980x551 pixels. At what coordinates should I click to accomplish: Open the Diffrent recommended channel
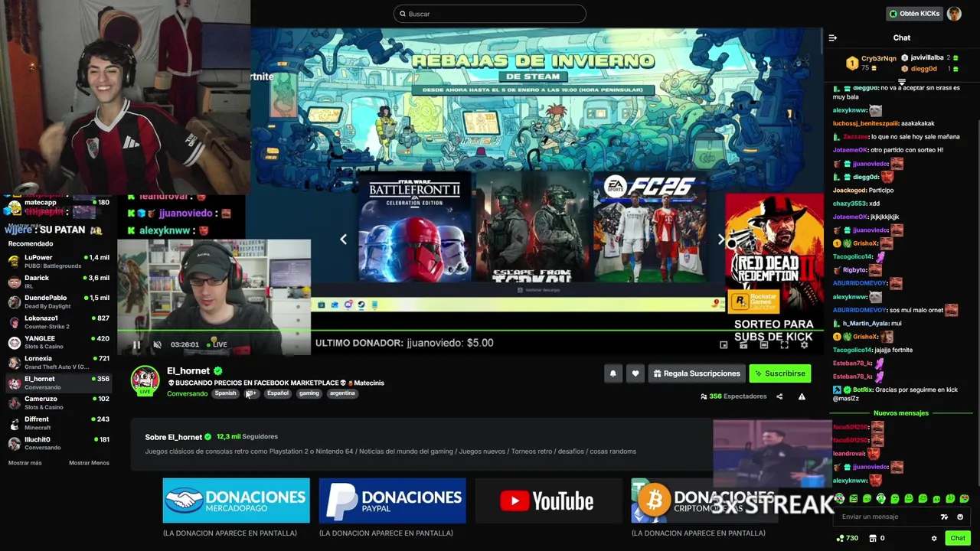pyautogui.click(x=59, y=422)
